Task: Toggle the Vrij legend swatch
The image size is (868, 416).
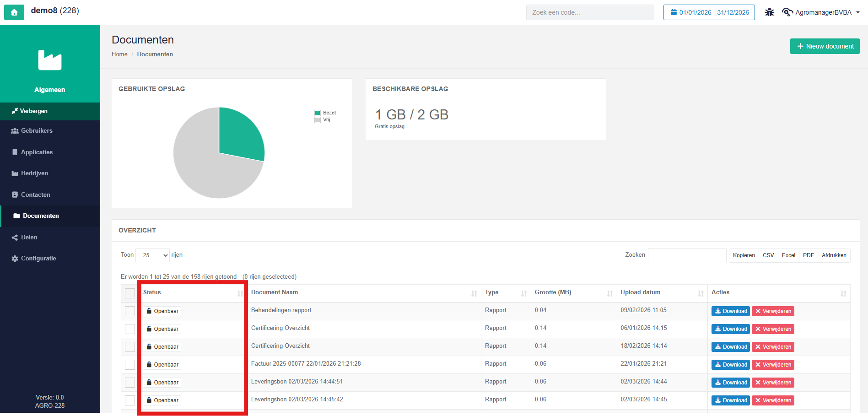Action: tap(318, 120)
